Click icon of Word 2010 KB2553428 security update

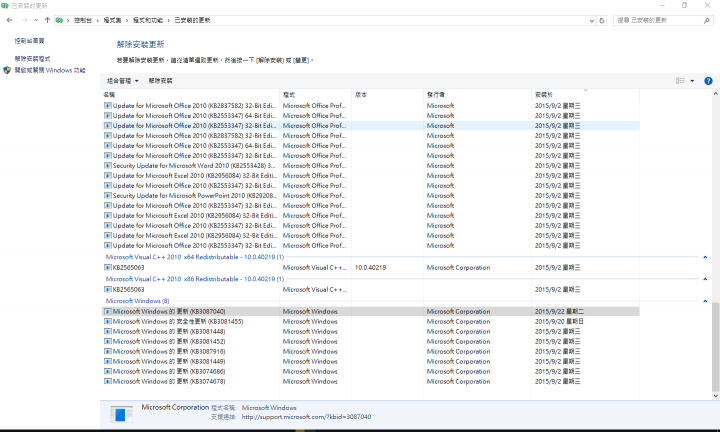(108, 165)
